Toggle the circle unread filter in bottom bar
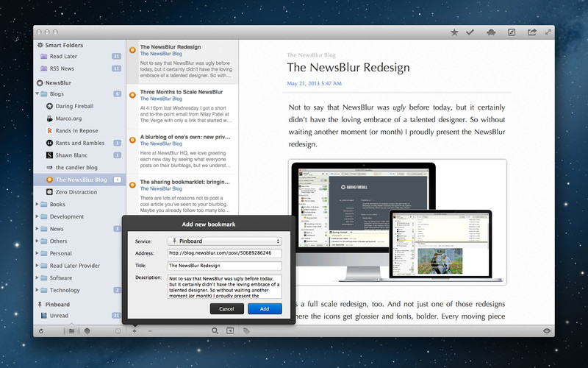Image resolution: width=588 pixels, height=368 pixels. 118,331
